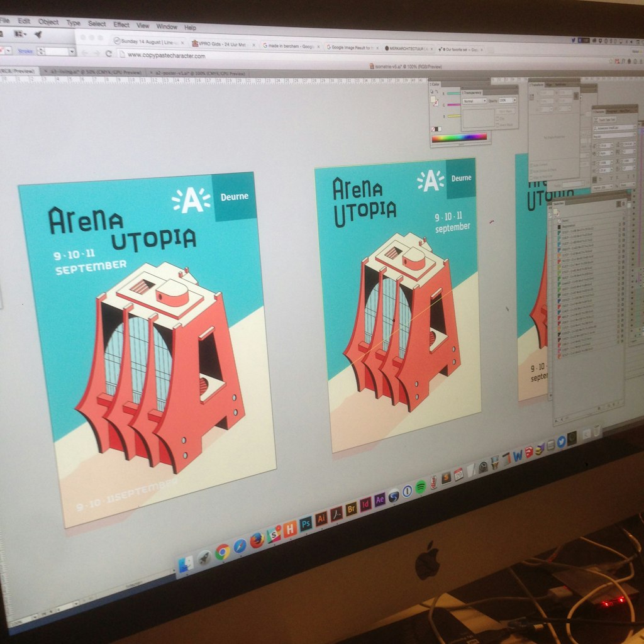
Task: Open After Effects from the dock
Action: tap(379, 500)
